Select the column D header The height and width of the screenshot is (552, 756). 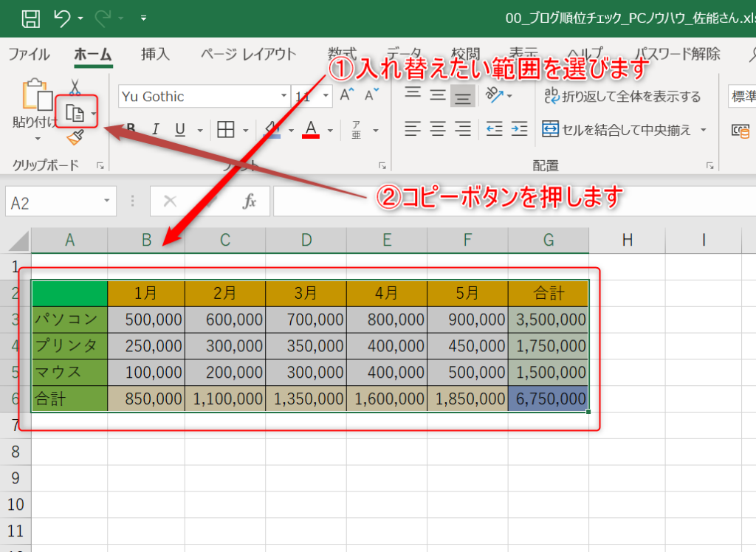[x=306, y=240]
